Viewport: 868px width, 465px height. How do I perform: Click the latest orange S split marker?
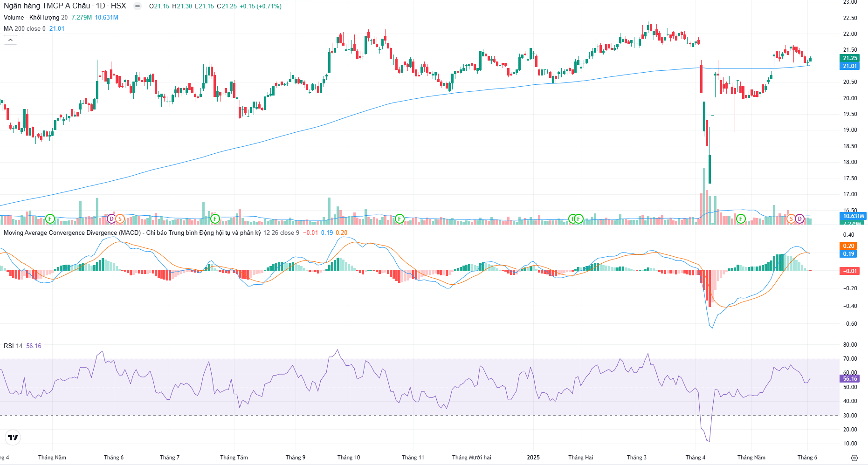click(x=791, y=219)
